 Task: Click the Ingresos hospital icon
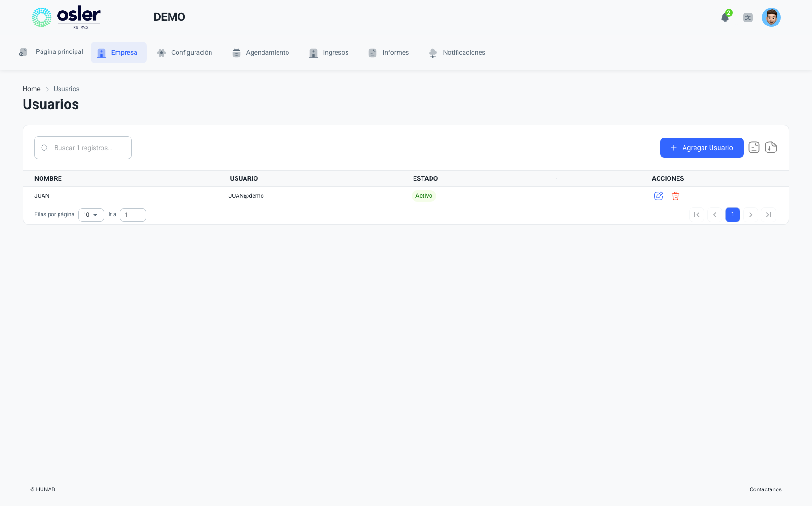(313, 53)
